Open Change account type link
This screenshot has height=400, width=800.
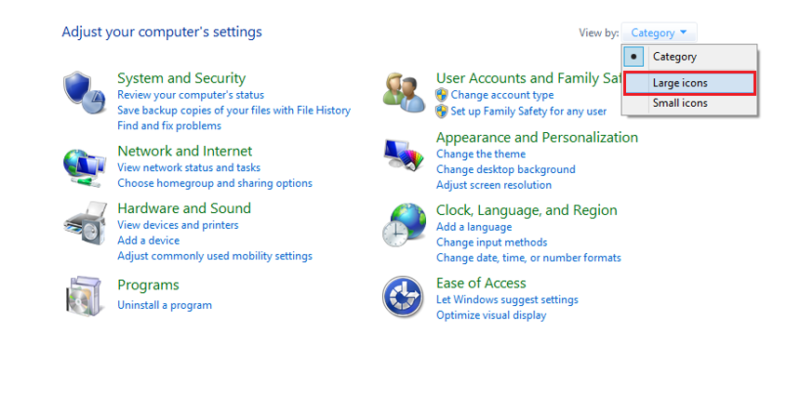501,95
